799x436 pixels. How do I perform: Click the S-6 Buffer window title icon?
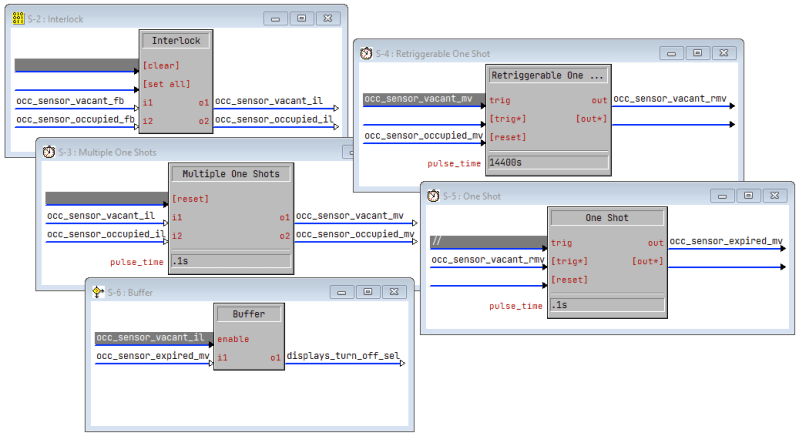pos(97,291)
